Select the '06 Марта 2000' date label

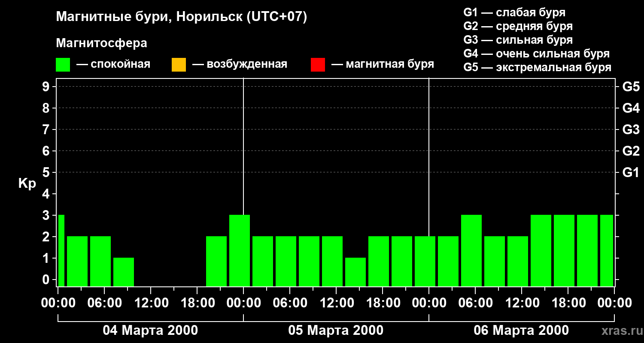coord(521,331)
